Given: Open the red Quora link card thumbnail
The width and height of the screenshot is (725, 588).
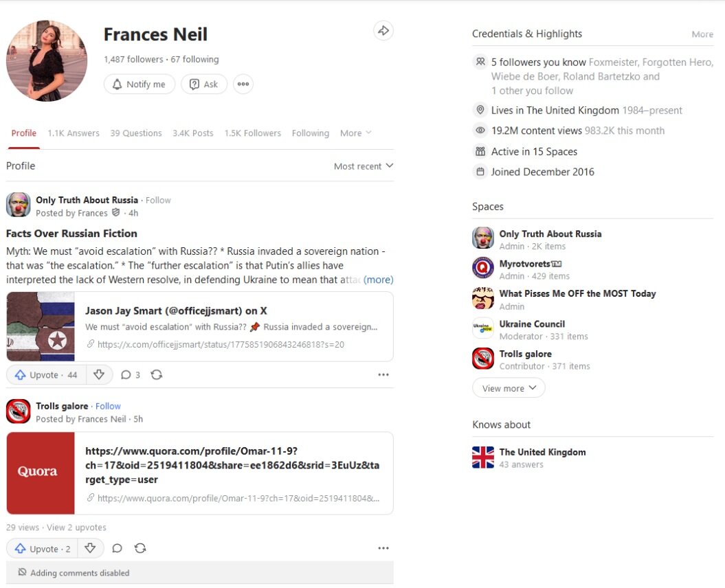Looking at the screenshot, I should coord(41,473).
